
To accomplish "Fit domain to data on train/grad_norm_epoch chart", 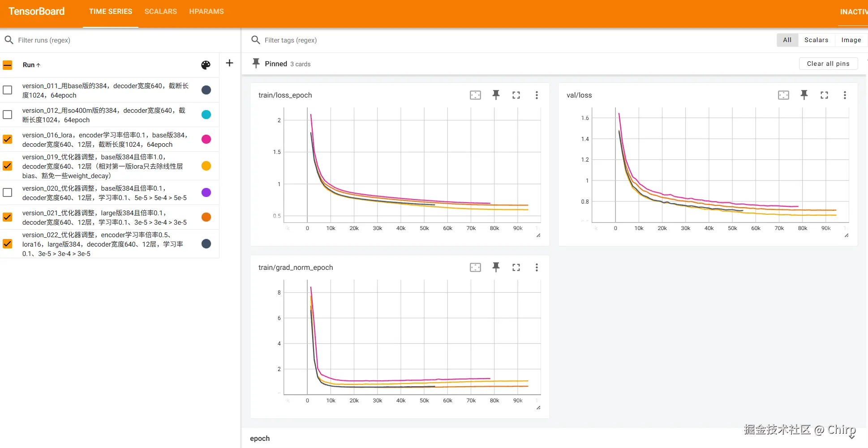I will 475,267.
